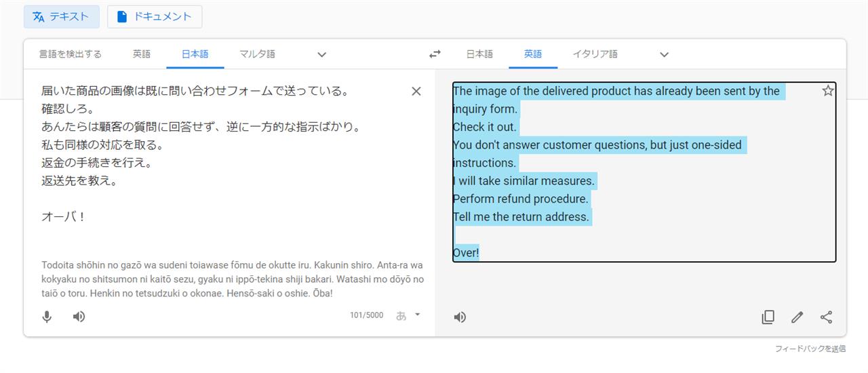
Task: Click the romanized transliteration text
Action: (x=232, y=279)
